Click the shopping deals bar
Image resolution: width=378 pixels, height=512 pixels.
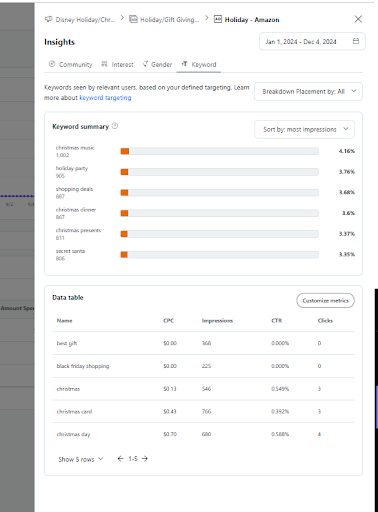[219, 193]
